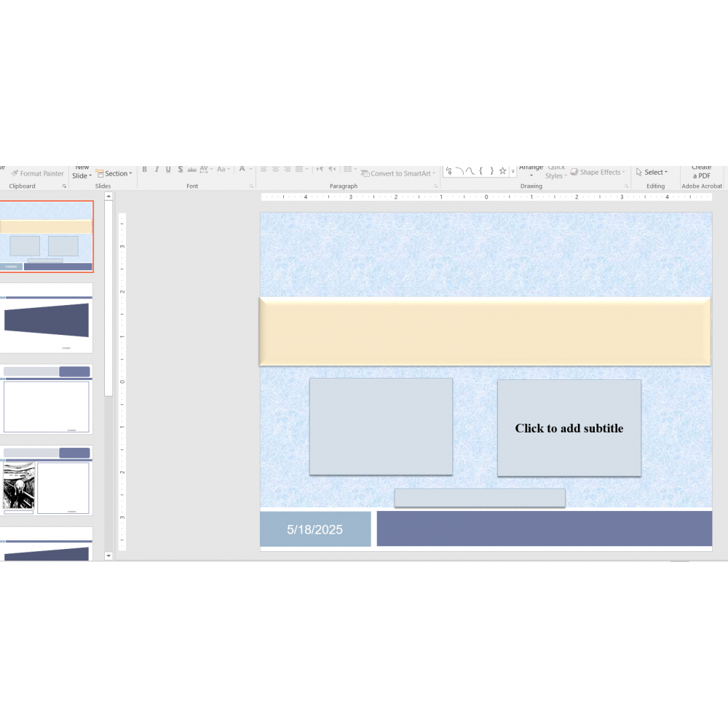Toggle text Shadow formatting
The width and height of the screenshot is (728, 728).
coord(180,170)
